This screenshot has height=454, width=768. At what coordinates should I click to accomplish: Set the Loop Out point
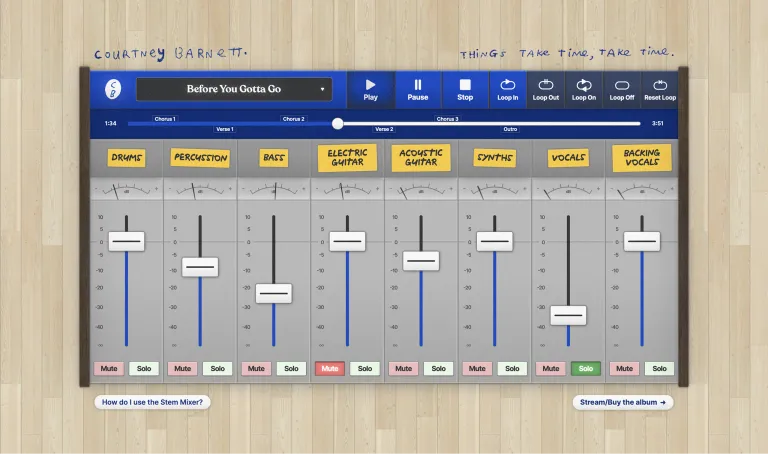pos(546,90)
